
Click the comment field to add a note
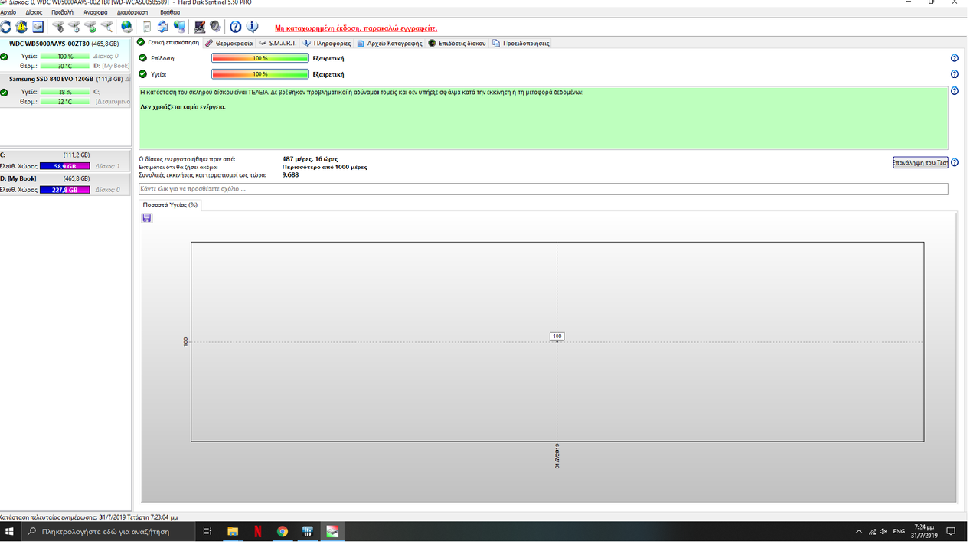[x=543, y=188]
